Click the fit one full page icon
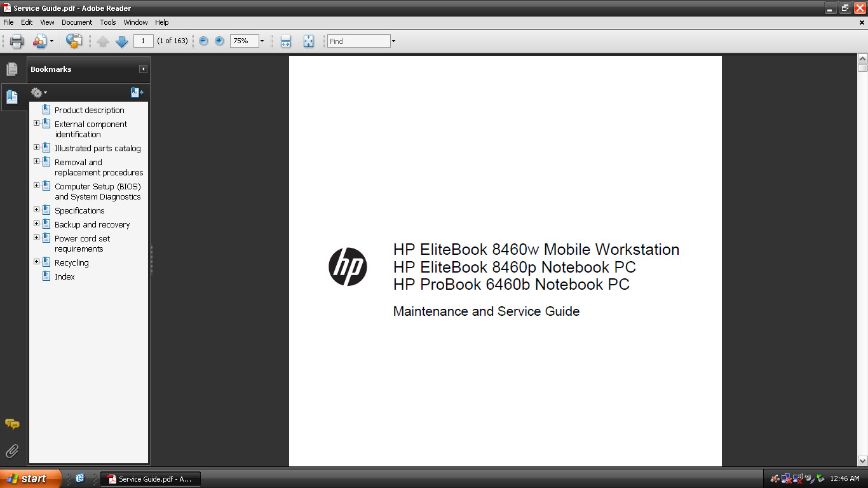 coord(309,41)
